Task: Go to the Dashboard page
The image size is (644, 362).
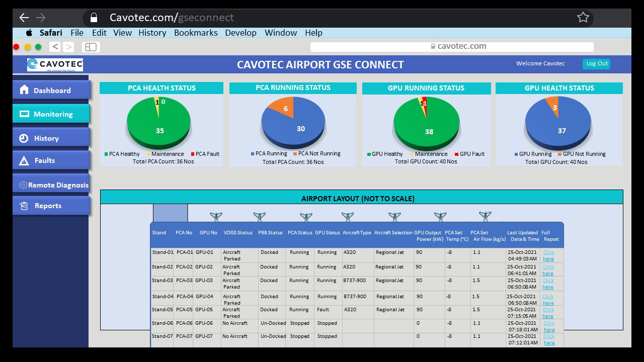Action: tap(51, 90)
